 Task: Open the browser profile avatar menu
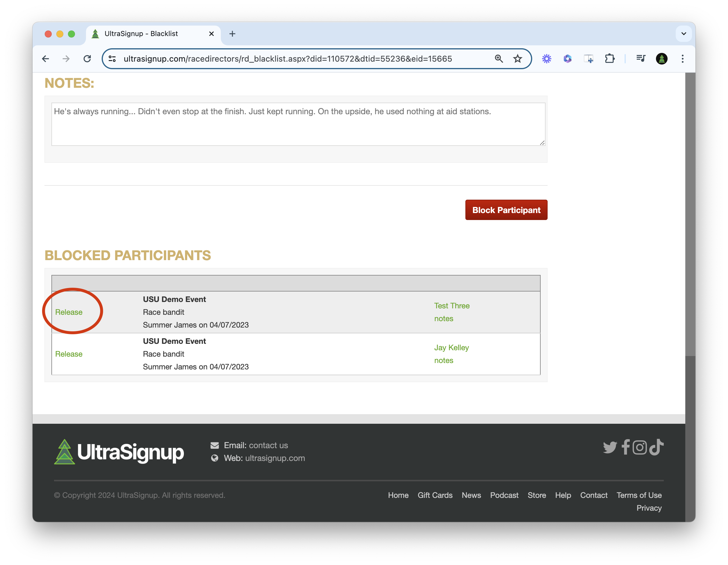pyautogui.click(x=662, y=59)
